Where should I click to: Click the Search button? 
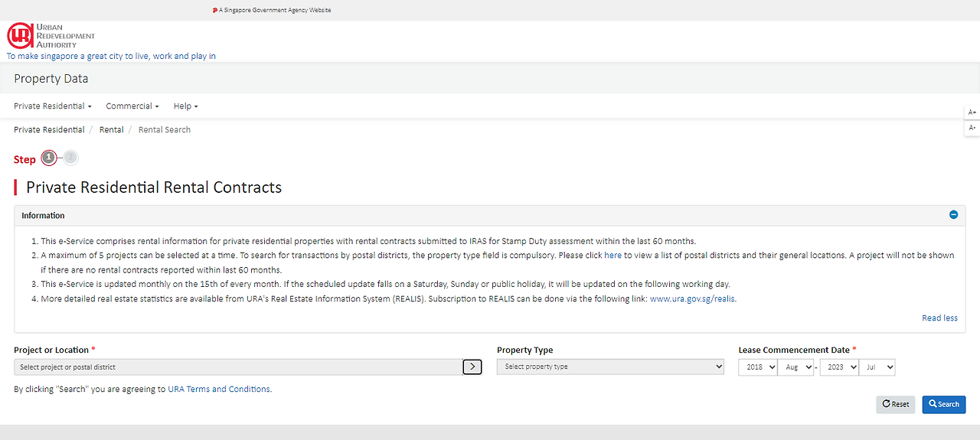click(x=943, y=404)
